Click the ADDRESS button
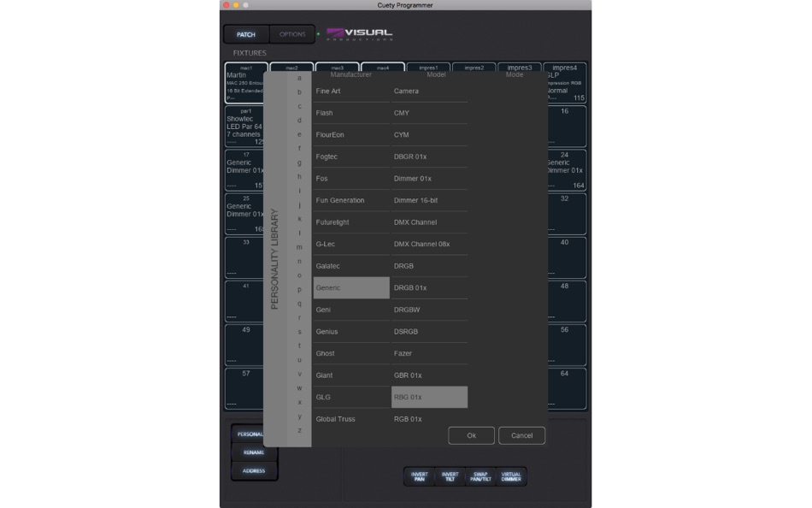The width and height of the screenshot is (812, 508). tap(254, 470)
